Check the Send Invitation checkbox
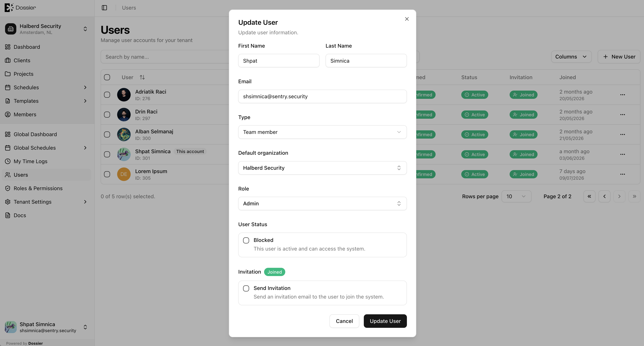This screenshot has width=644, height=346. click(246, 288)
